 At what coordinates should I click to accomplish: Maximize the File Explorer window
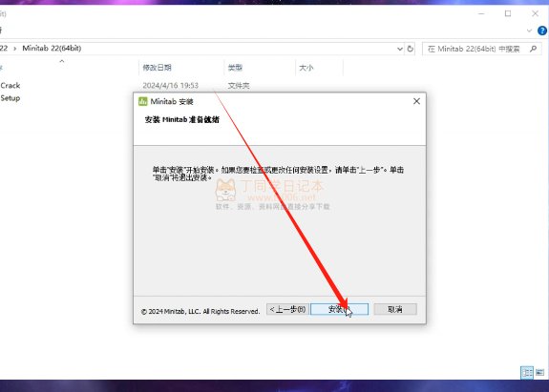coord(508,13)
